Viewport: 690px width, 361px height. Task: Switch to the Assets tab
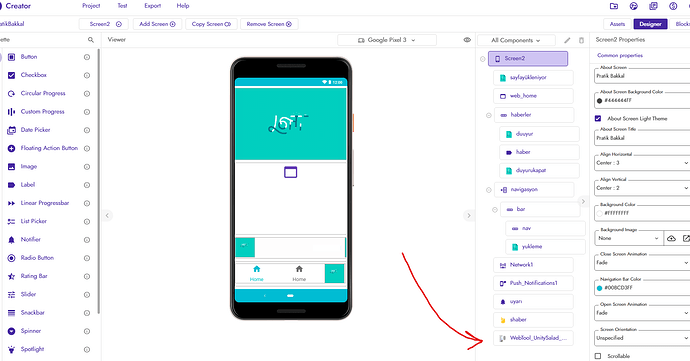(617, 24)
